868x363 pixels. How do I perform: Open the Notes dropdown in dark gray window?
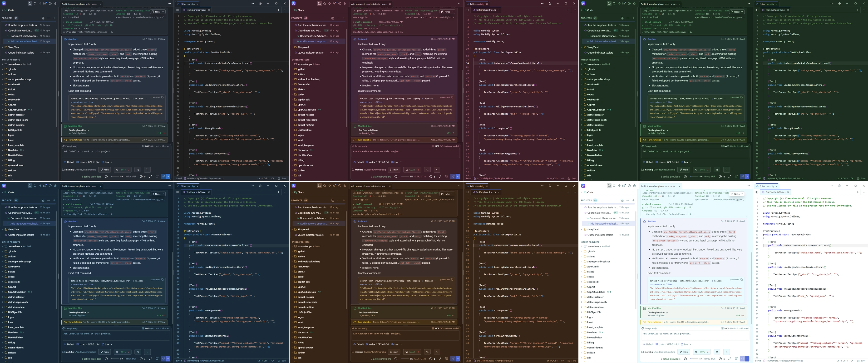(x=158, y=12)
